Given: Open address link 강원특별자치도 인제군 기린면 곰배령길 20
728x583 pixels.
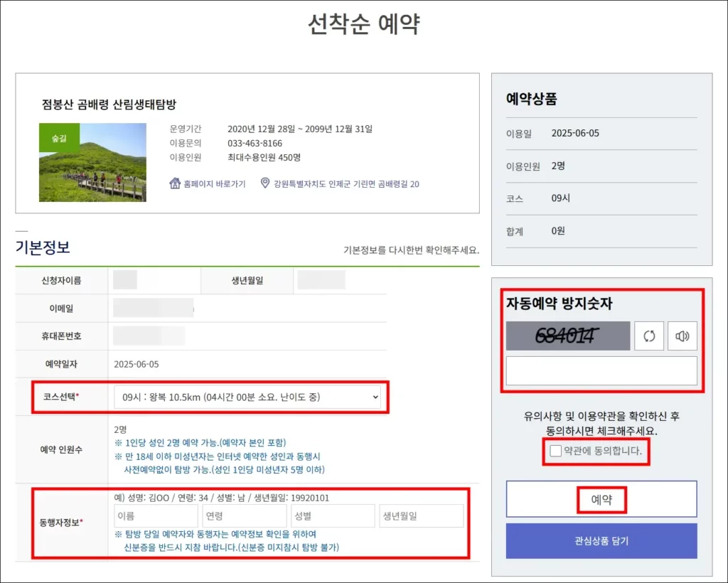Looking at the screenshot, I should click(x=346, y=184).
